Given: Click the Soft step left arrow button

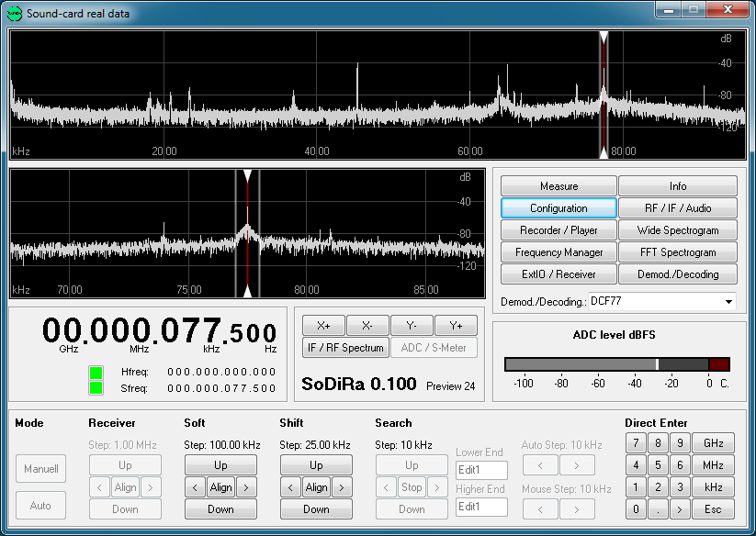Looking at the screenshot, I should pos(195,487).
